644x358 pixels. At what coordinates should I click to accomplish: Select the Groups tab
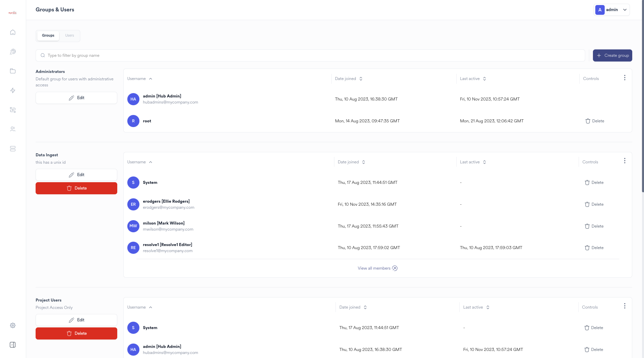click(48, 35)
